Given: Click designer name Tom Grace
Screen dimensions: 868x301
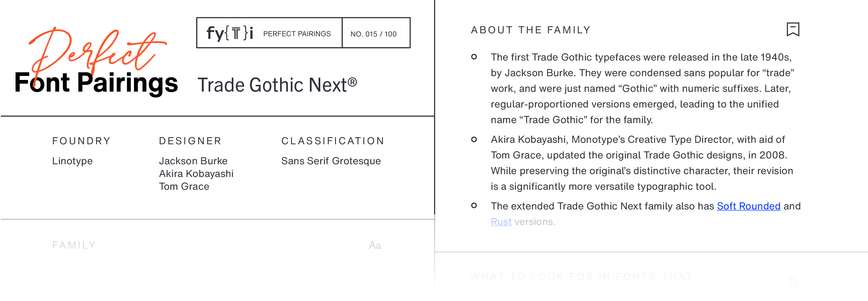Looking at the screenshot, I should [x=184, y=187].
